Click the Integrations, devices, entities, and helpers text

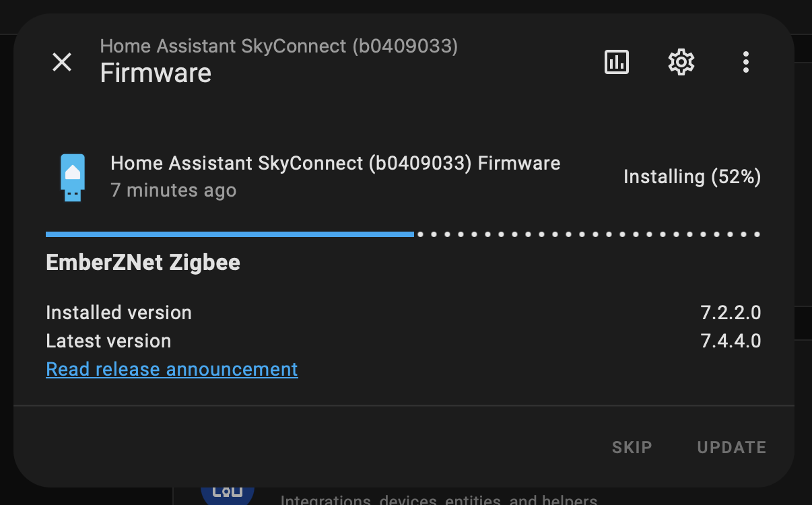pos(438,500)
